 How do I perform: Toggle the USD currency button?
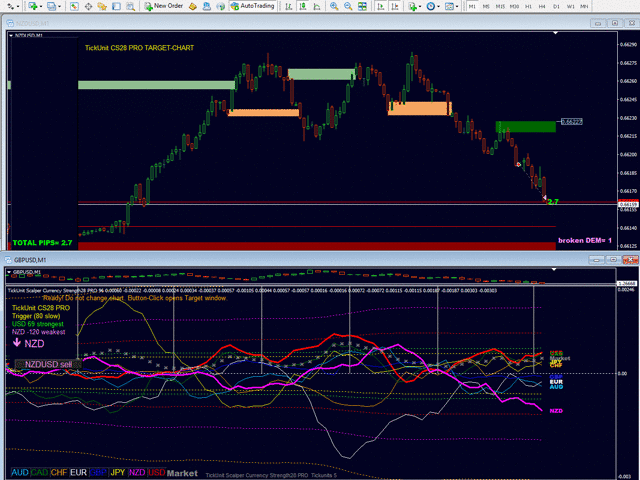point(157,473)
